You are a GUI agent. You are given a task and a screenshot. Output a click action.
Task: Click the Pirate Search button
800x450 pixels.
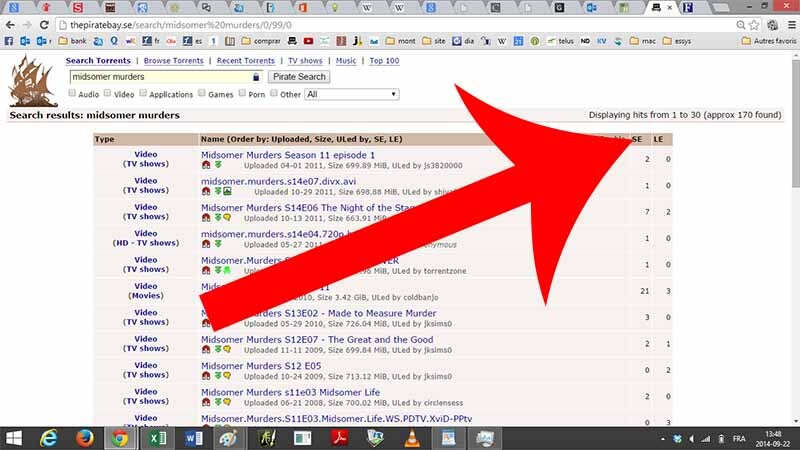pos(299,77)
